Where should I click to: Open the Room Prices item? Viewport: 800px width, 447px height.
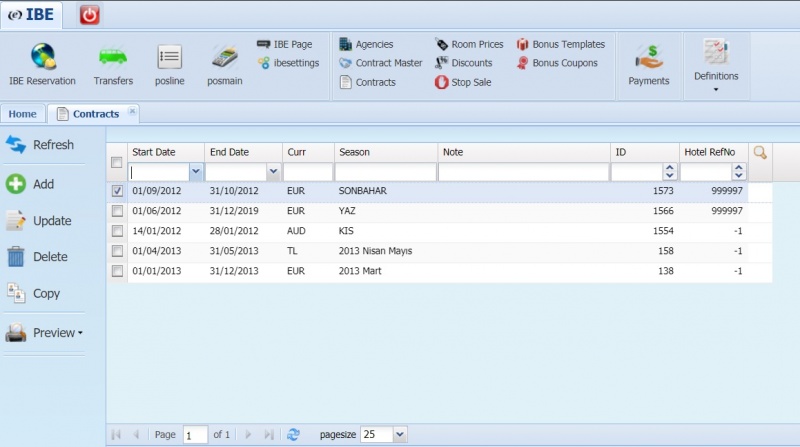click(469, 44)
